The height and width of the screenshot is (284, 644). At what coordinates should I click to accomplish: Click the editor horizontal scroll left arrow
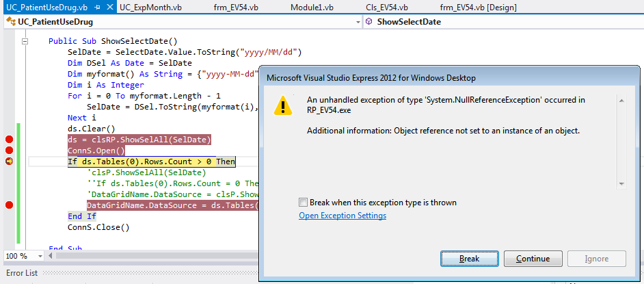pos(51,256)
